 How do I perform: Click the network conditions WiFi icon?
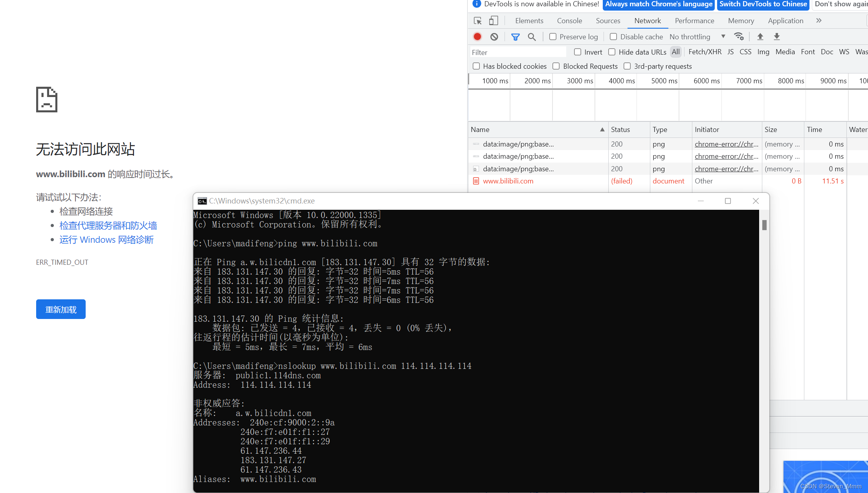pos(739,37)
